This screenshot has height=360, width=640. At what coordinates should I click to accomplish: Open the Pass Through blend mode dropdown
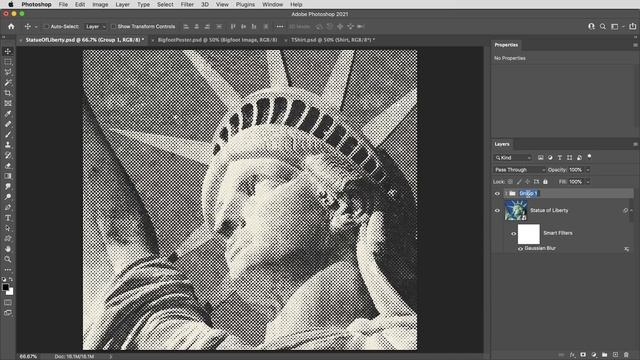click(x=519, y=170)
